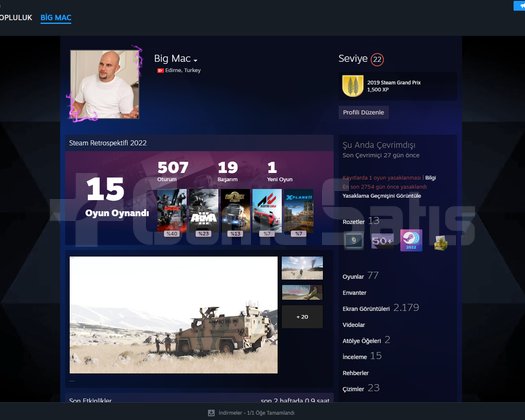Viewport: 525px width, 420px height.
Task: Click the 19 Başarım statistic
Action: [x=228, y=171]
